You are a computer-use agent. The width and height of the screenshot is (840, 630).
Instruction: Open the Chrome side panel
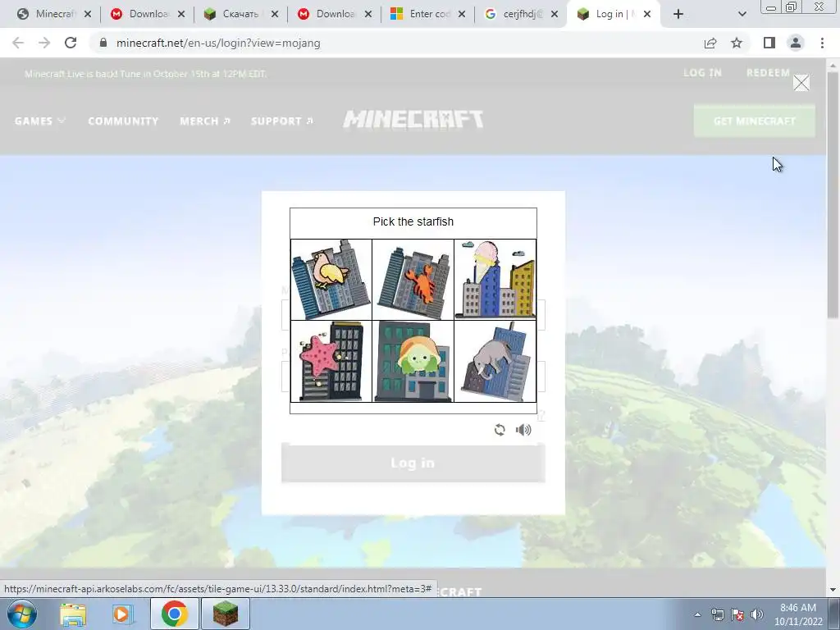[x=769, y=43]
